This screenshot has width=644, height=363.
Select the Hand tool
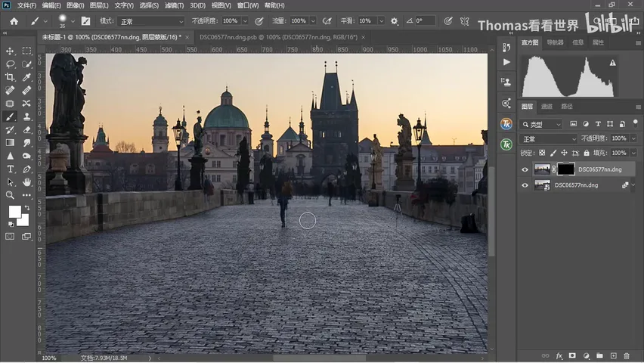[26, 182]
